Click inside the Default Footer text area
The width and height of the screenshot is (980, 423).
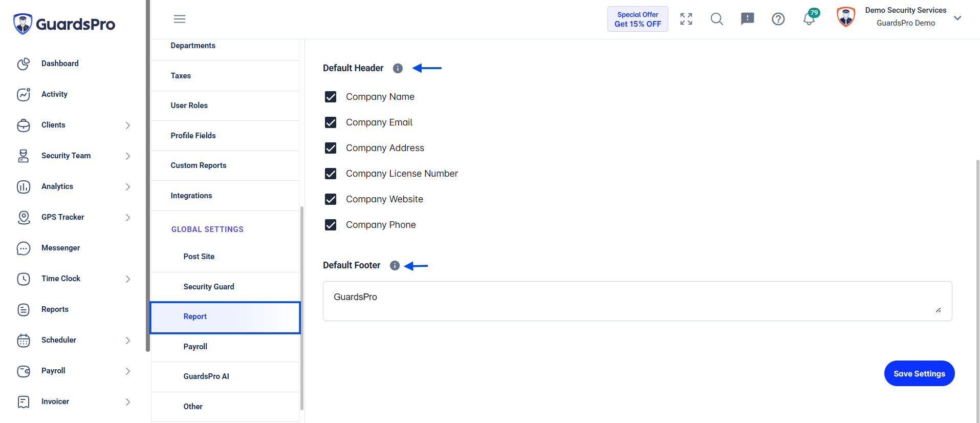coord(637,301)
